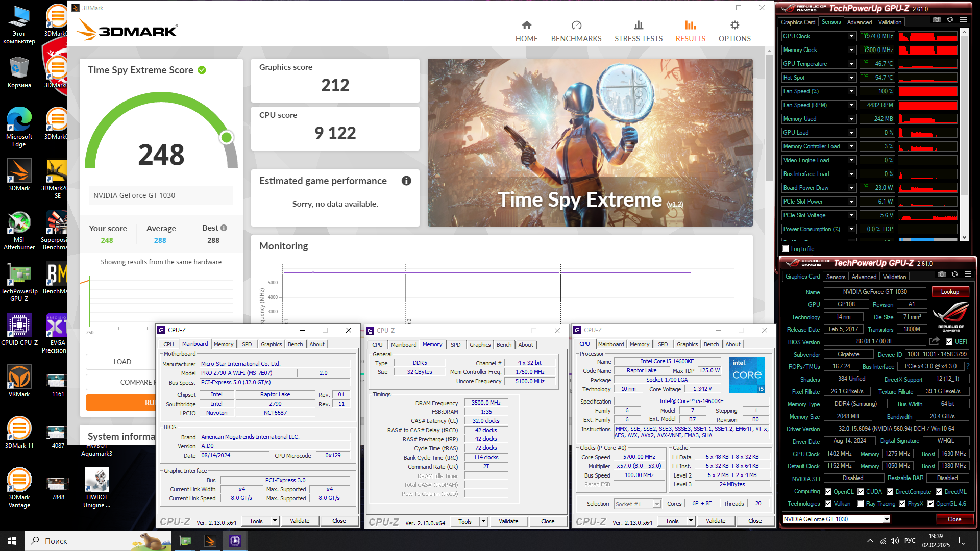Toggle the DirectML checkbox in GPU-Z

coord(939,492)
